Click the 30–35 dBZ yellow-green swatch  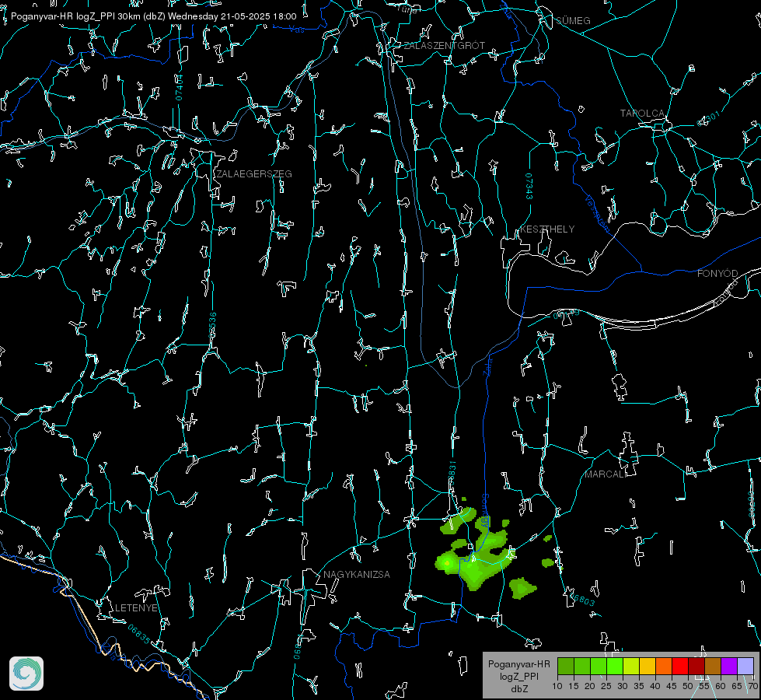(631, 666)
